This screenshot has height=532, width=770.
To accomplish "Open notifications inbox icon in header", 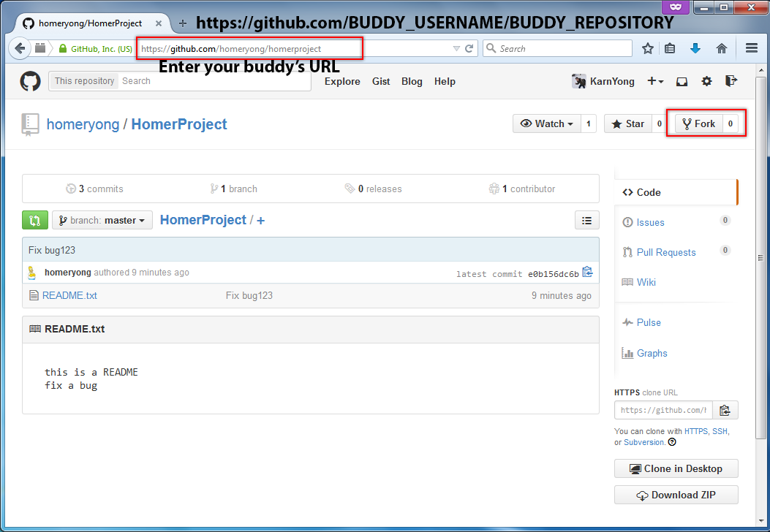I will coord(682,81).
